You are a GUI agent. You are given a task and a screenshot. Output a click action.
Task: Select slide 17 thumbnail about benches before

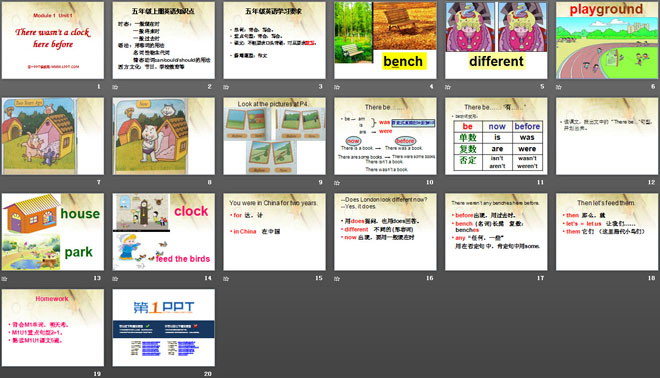tap(496, 232)
